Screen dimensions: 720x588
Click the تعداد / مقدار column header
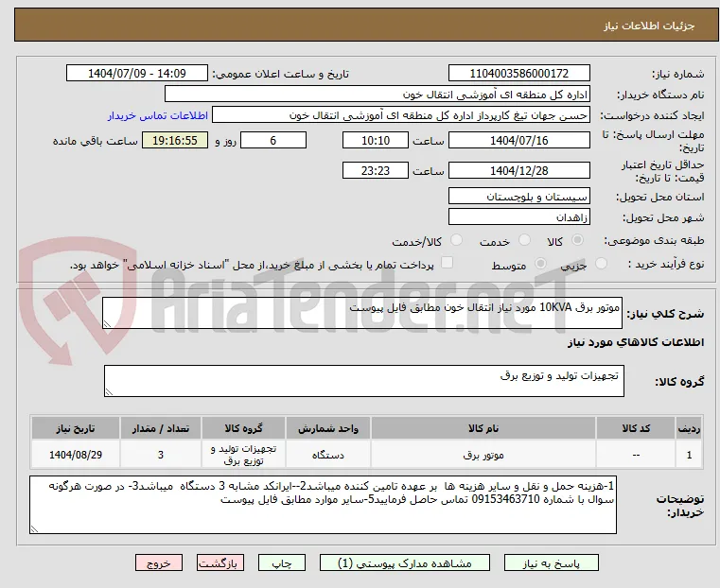tap(160, 428)
